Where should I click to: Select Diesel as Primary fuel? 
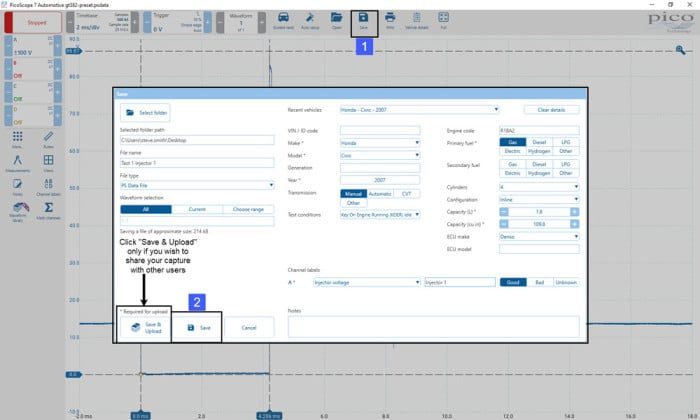[x=539, y=142]
